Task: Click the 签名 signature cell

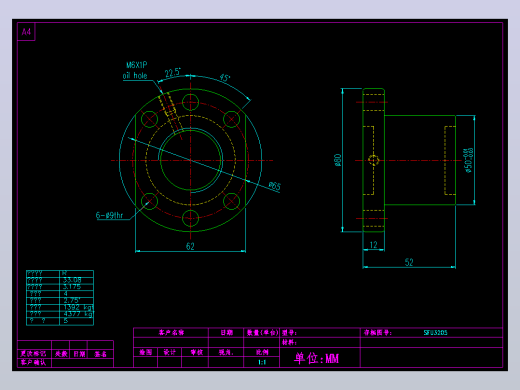Action: [x=100, y=354]
